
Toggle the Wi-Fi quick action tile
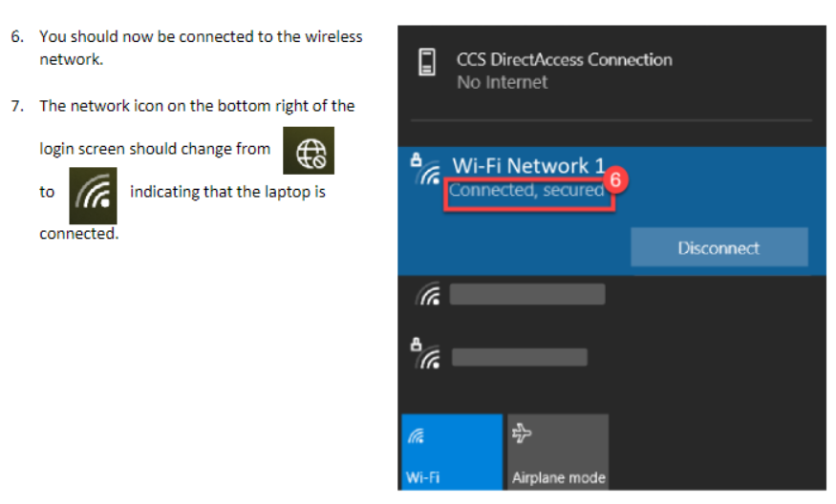452,451
